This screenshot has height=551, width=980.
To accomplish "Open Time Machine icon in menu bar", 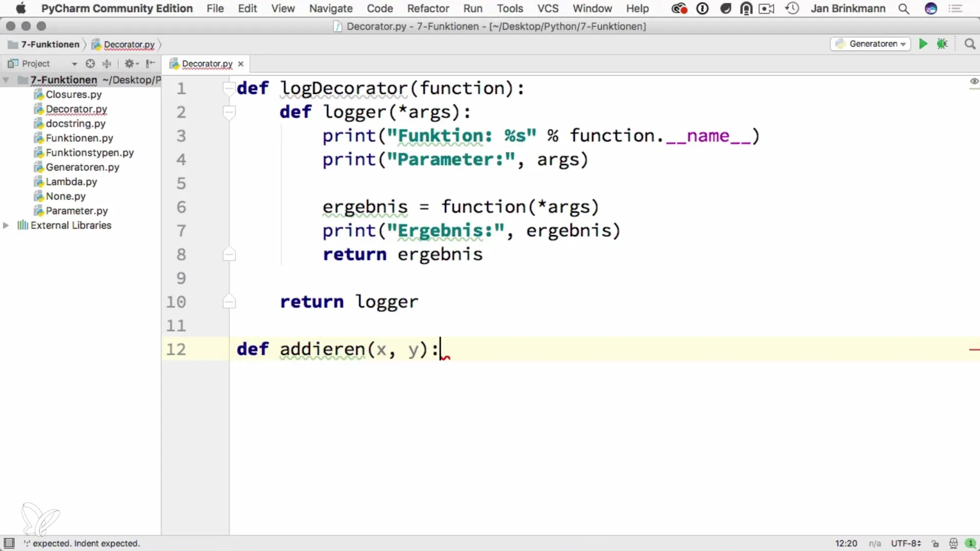I will (792, 9).
